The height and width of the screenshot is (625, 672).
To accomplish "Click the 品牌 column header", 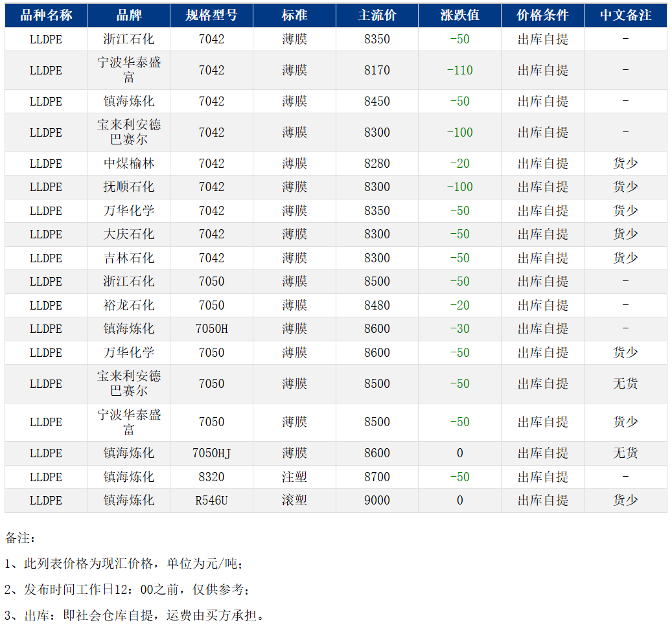I will click(128, 16).
